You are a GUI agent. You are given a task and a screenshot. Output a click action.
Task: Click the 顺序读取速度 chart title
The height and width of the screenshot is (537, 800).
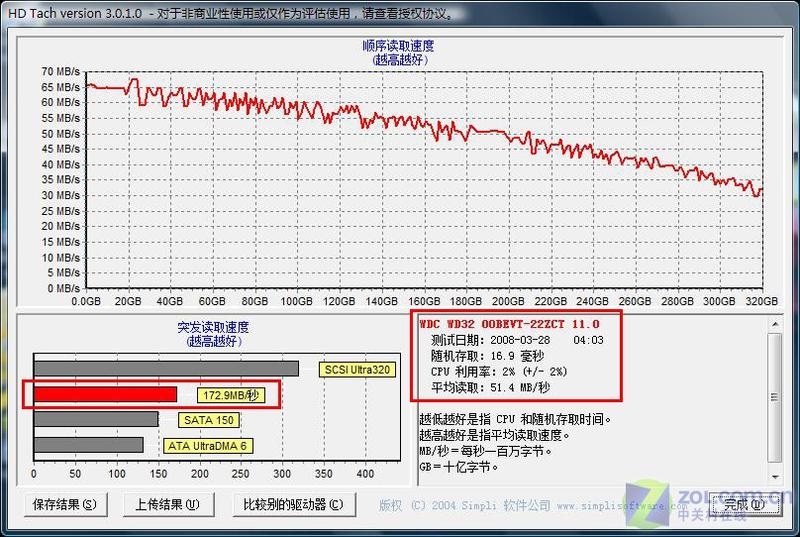pyautogui.click(x=398, y=46)
